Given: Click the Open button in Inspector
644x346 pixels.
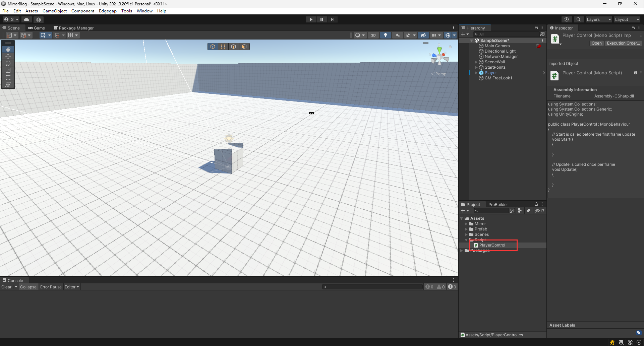Looking at the screenshot, I should pos(596,43).
